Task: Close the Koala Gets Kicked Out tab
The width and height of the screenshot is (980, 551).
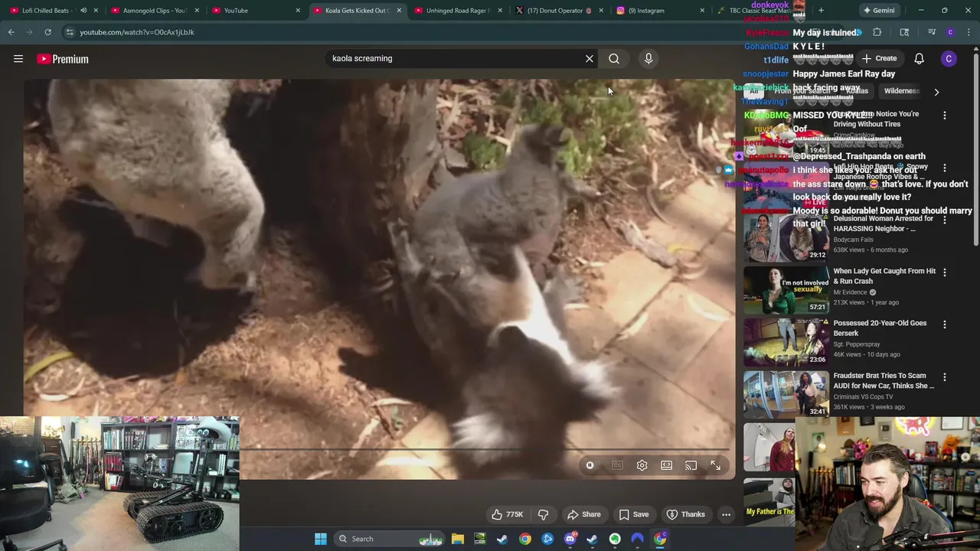Action: coord(399,11)
